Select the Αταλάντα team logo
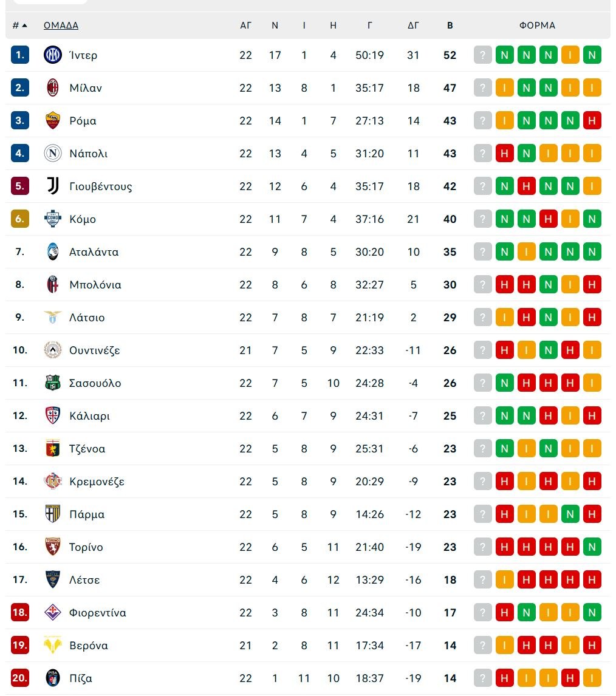The width and height of the screenshot is (616, 696). point(53,251)
